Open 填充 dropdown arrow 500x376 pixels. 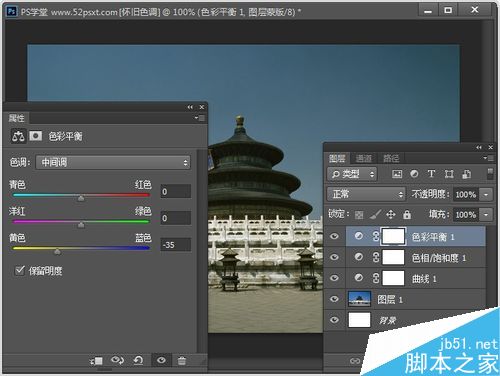click(486, 215)
